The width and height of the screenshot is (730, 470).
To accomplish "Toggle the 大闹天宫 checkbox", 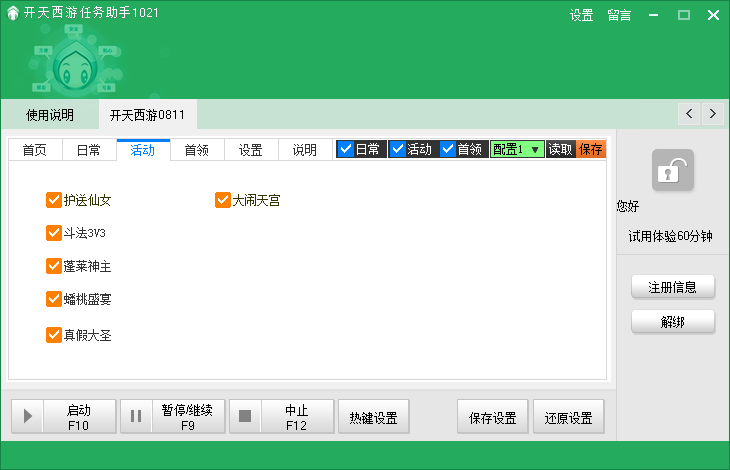I will coord(223,200).
